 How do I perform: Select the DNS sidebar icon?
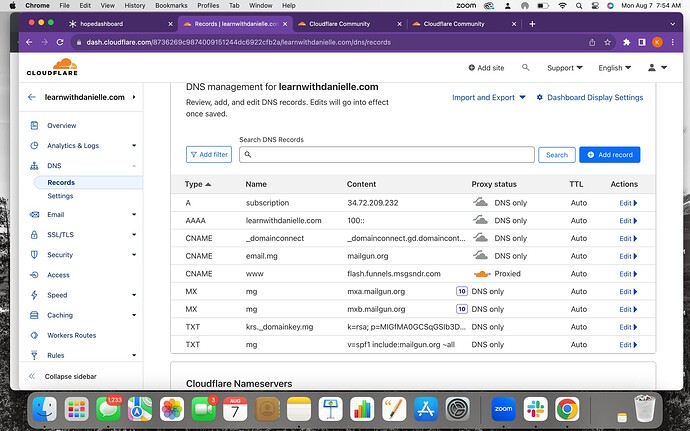tap(34, 166)
